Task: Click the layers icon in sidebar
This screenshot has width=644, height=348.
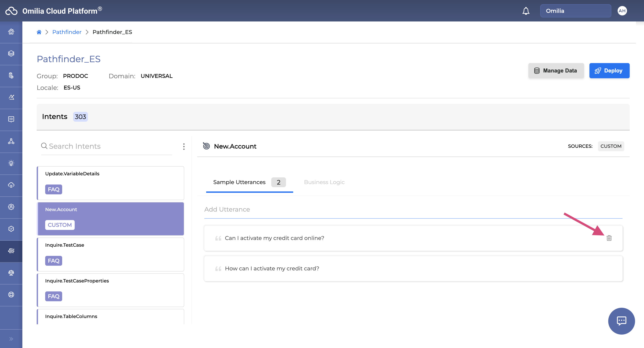Action: (11, 53)
